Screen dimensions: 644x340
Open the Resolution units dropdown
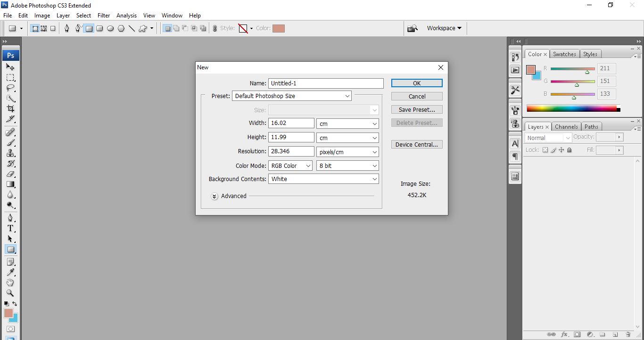pyautogui.click(x=347, y=152)
